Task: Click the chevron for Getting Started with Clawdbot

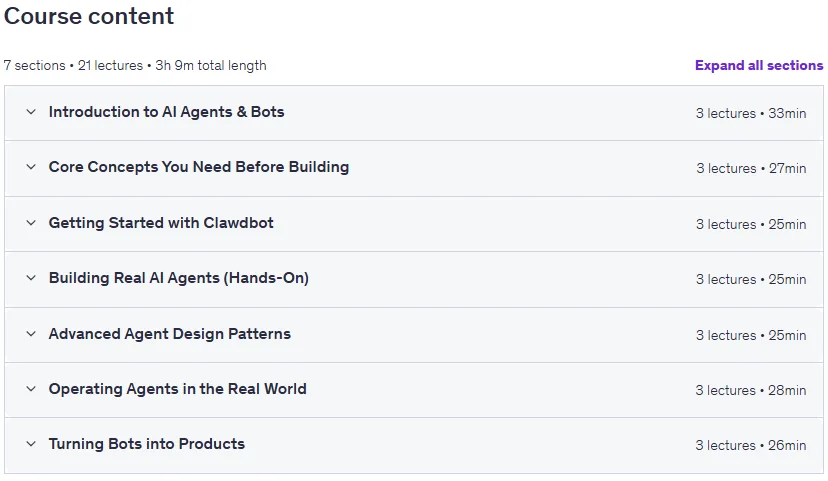Action: pyautogui.click(x=31, y=223)
